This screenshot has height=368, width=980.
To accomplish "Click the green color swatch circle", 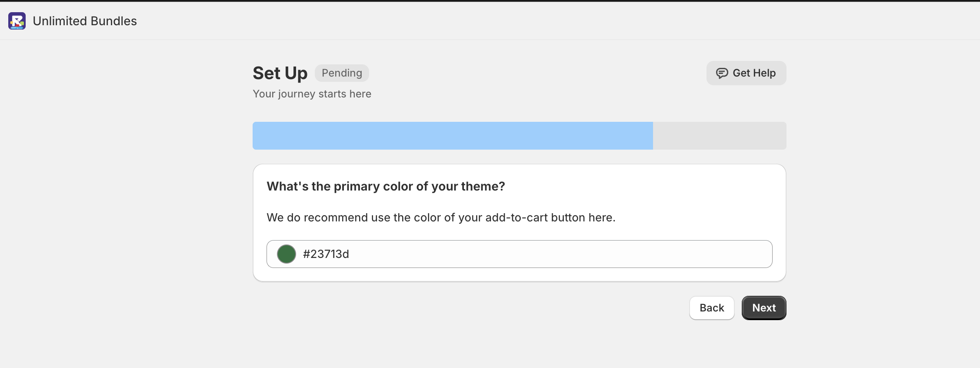I will 286,254.
